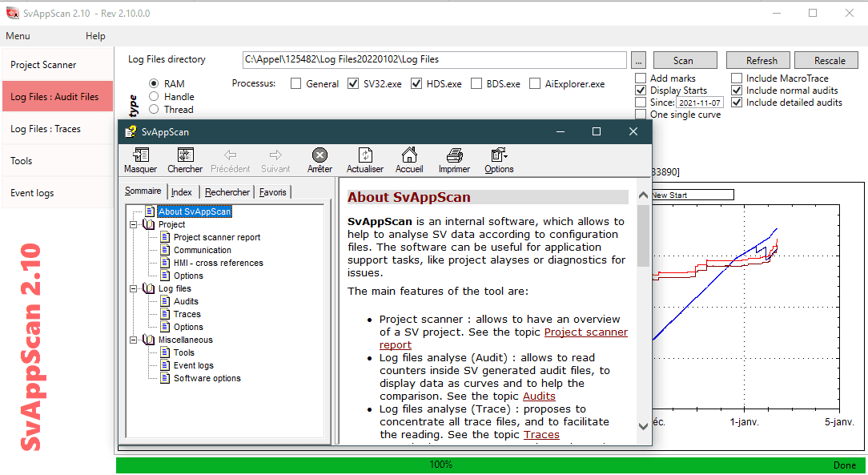Click SvAppScan help window title icon
The image size is (868, 475).
click(131, 131)
